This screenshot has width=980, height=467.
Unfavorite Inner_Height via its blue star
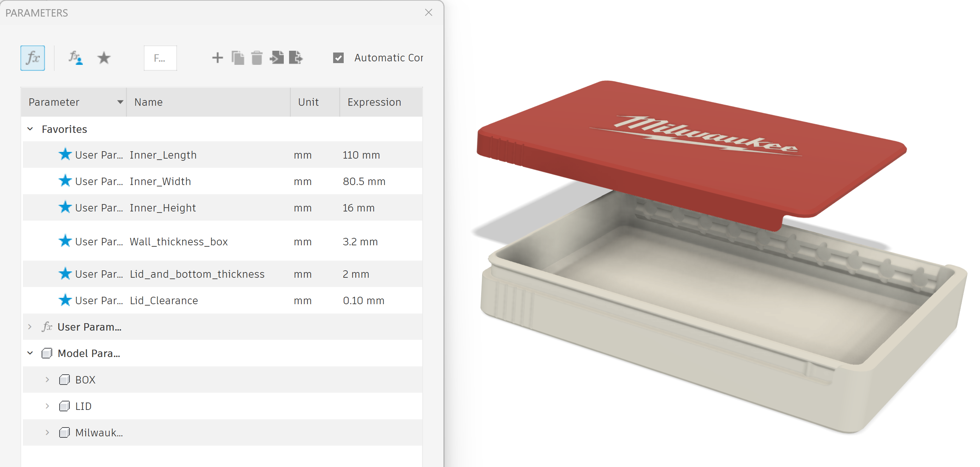point(65,207)
